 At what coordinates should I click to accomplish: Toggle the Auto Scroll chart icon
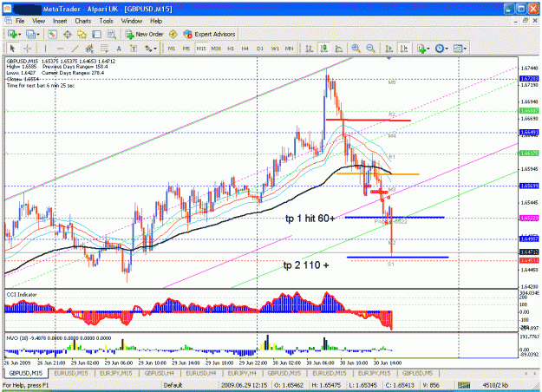click(389, 49)
